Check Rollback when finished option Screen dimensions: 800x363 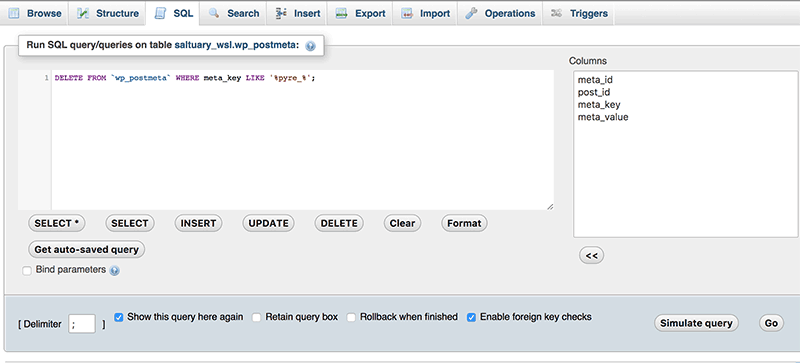351,317
